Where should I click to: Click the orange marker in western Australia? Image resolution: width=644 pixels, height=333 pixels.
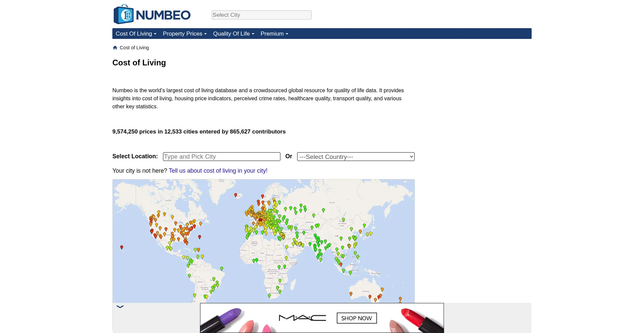click(x=351, y=294)
